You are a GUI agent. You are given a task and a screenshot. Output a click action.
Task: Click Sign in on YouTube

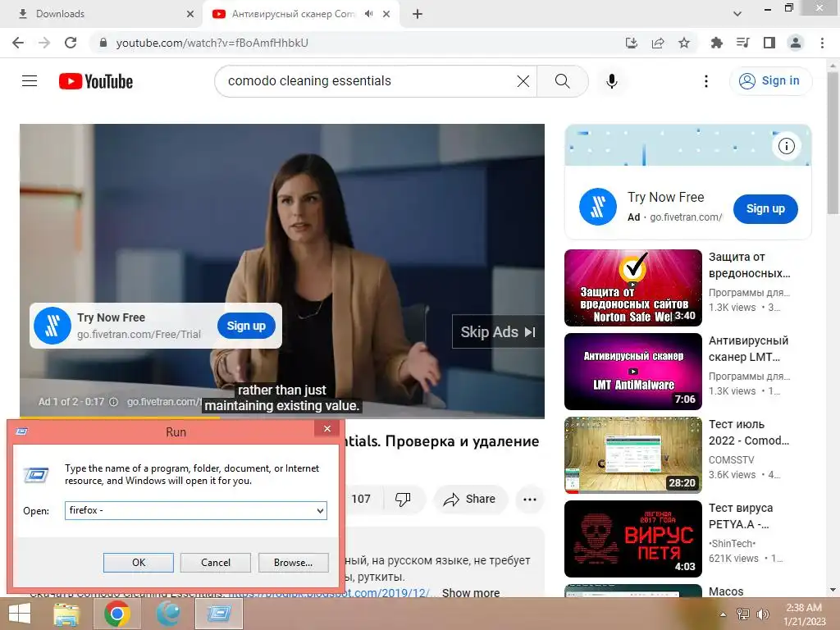pos(771,81)
